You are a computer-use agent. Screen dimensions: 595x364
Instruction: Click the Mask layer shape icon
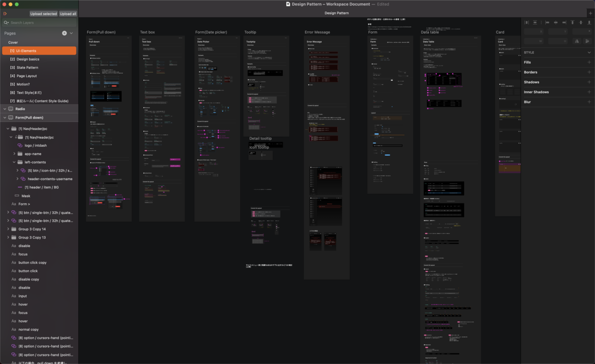click(16, 196)
